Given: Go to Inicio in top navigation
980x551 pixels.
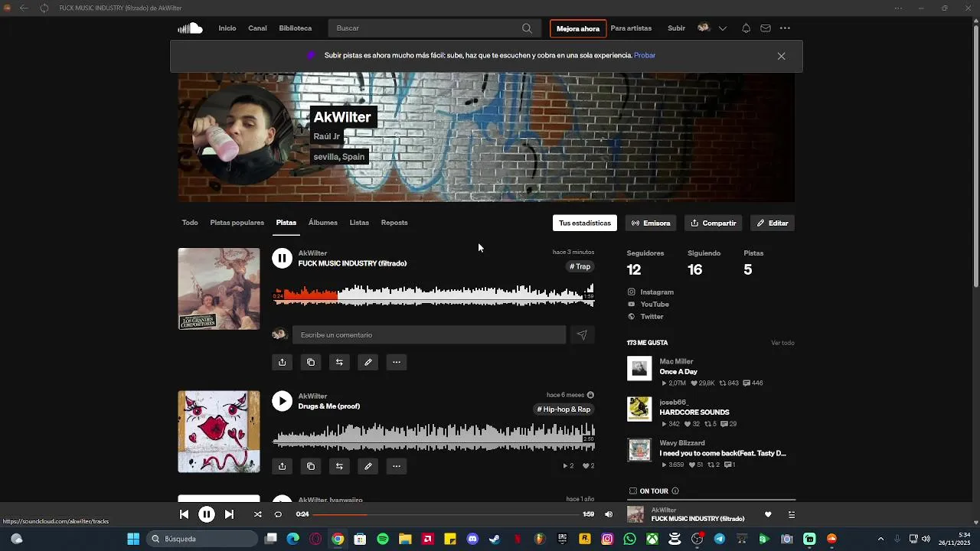Looking at the screenshot, I should click(x=227, y=28).
